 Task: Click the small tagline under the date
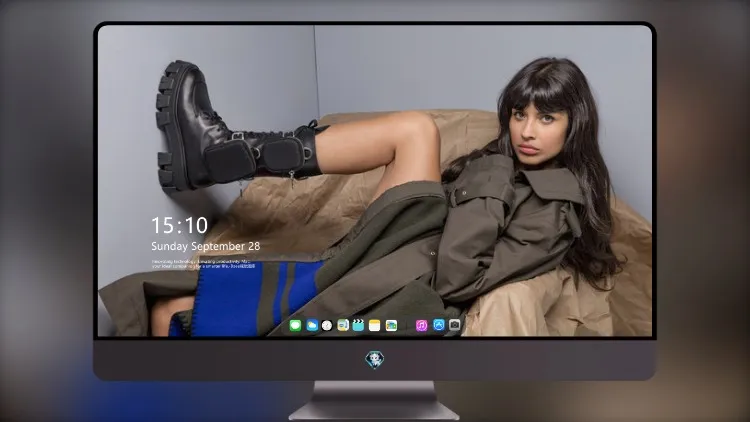[x=203, y=264]
